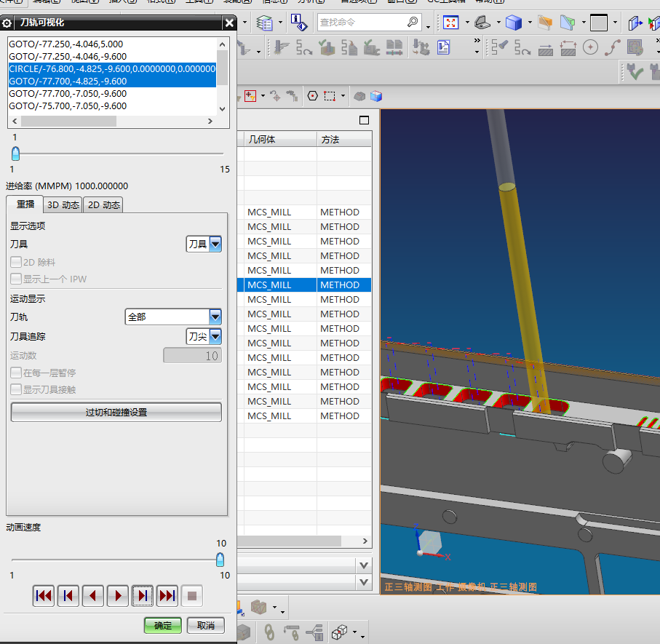Step forward one motion in playback
Viewport: 660px width, 644px height.
click(x=143, y=596)
